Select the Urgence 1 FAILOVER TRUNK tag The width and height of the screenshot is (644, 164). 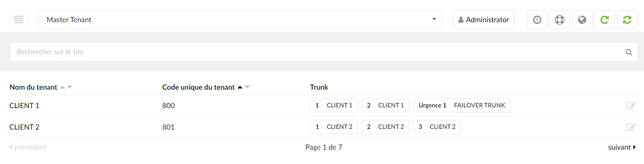(x=462, y=105)
